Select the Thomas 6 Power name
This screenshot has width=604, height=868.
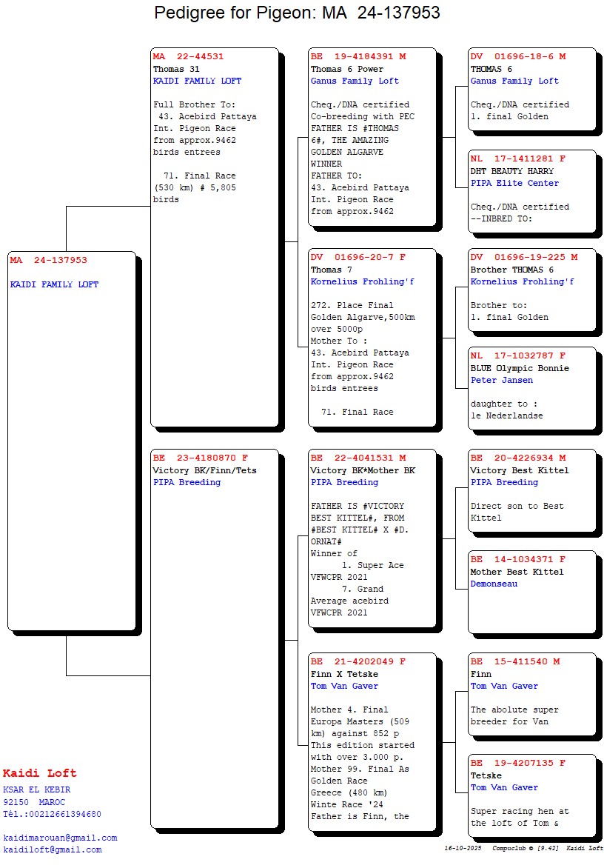click(347, 69)
